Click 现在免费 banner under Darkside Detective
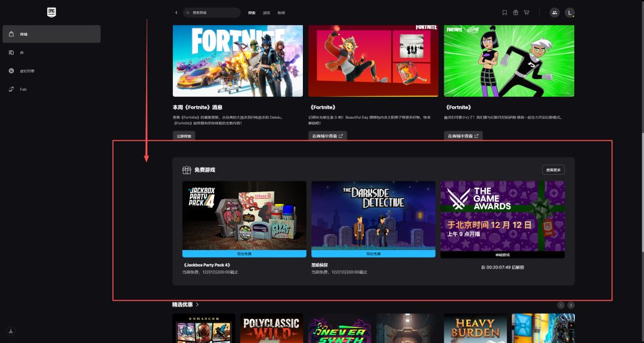 (373, 254)
